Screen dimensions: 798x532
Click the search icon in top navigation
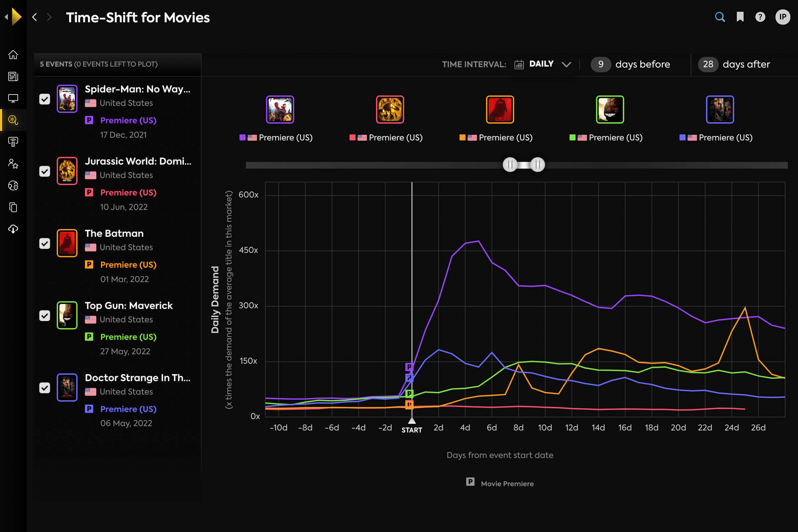pyautogui.click(x=720, y=17)
